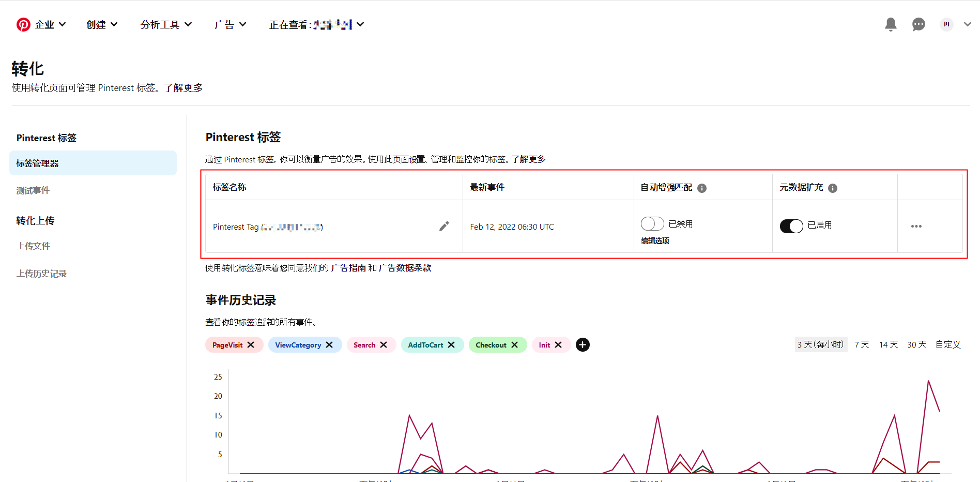The height and width of the screenshot is (482, 980).
Task: Click the Feb 12, 2022 06:30 UTC event date
Action: [x=512, y=227]
